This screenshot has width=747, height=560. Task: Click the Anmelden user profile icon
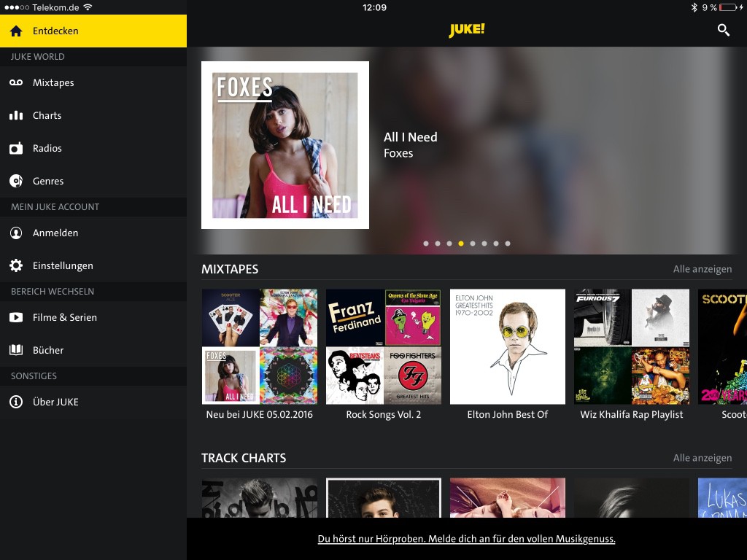pyautogui.click(x=16, y=233)
